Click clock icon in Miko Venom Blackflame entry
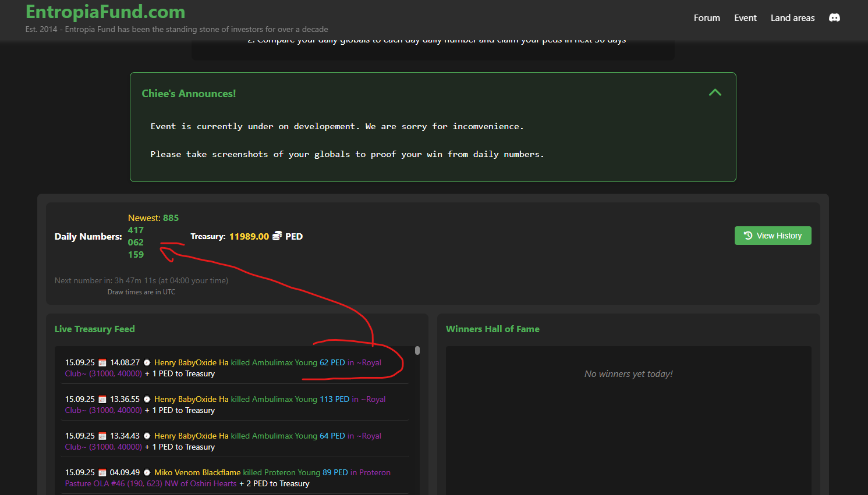This screenshot has height=495, width=868. (x=147, y=473)
